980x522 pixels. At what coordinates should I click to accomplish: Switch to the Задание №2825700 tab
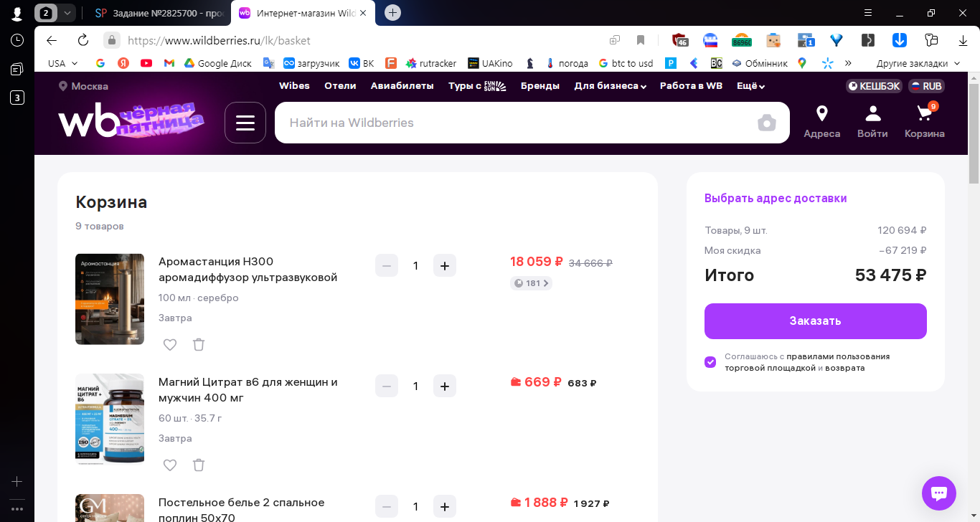159,13
